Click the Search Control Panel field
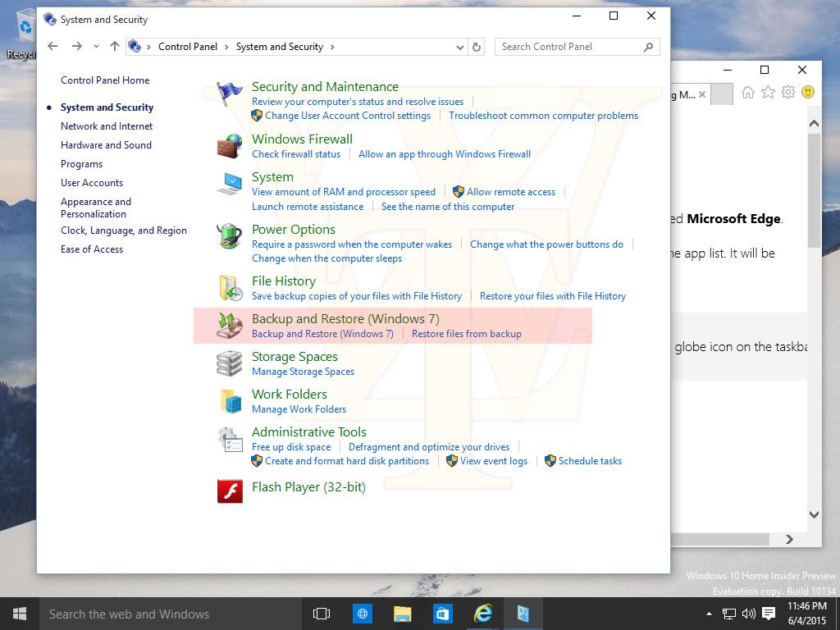The image size is (840, 630). pos(577,47)
